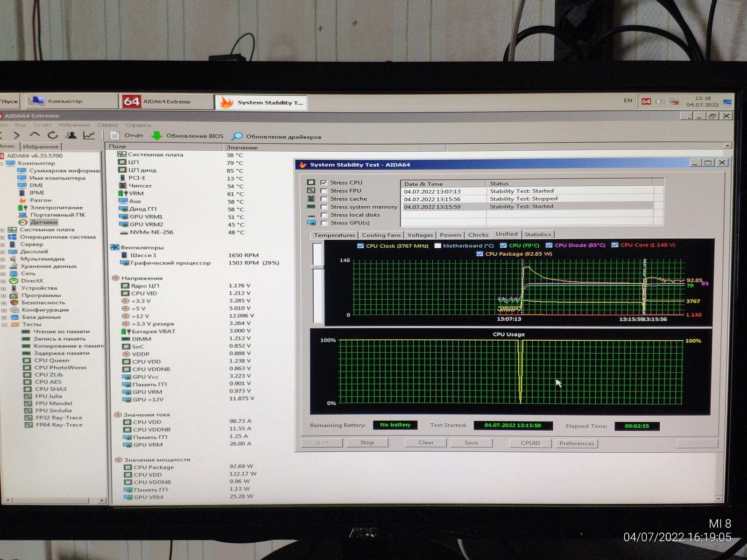Enable the Stress GPU(s) checkbox
The image size is (747, 560).
point(324,223)
